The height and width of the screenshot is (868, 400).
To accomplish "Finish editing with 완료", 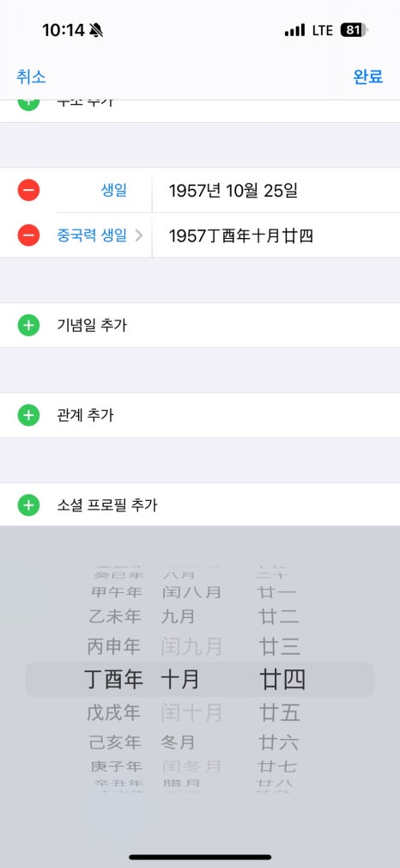I will (368, 77).
